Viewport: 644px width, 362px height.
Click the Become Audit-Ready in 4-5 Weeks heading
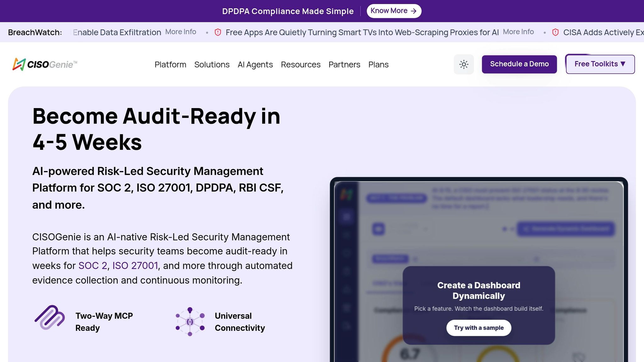pos(156,129)
